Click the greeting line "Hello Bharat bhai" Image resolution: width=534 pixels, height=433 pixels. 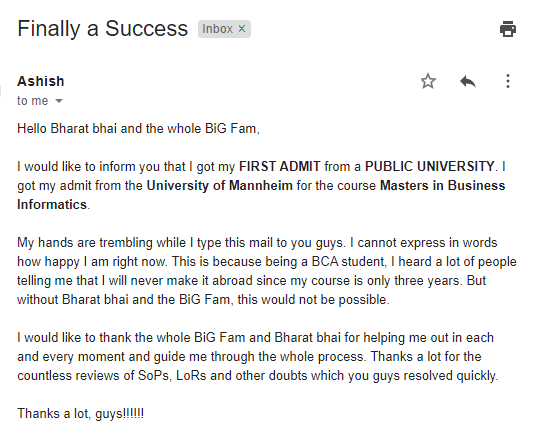click(67, 129)
